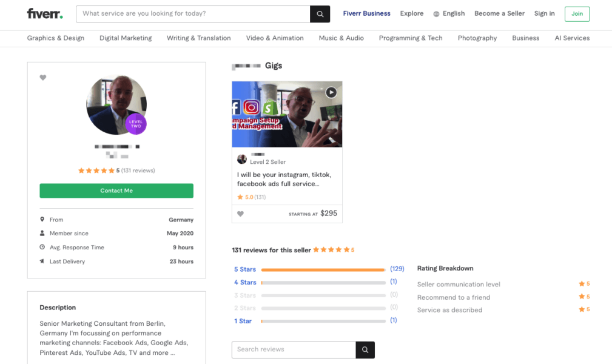This screenshot has height=364, width=612.
Task: Select the Photography category
Action: pos(477,38)
